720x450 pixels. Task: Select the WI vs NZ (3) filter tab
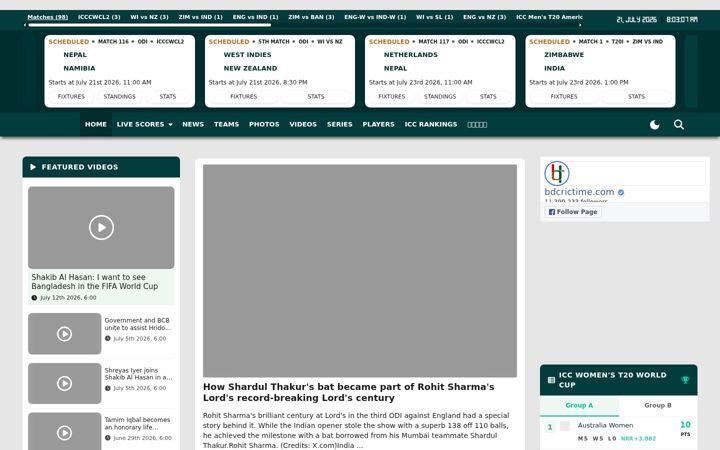pyautogui.click(x=149, y=17)
